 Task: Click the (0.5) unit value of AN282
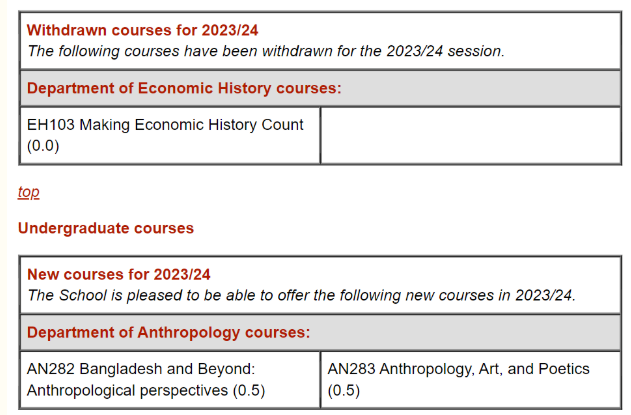pos(249,390)
